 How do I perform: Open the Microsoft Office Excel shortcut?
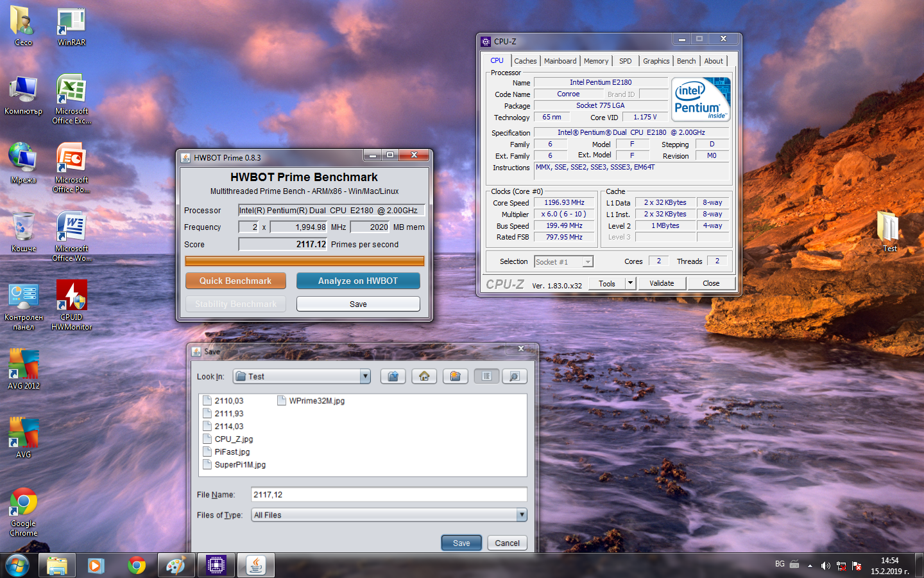(x=71, y=99)
